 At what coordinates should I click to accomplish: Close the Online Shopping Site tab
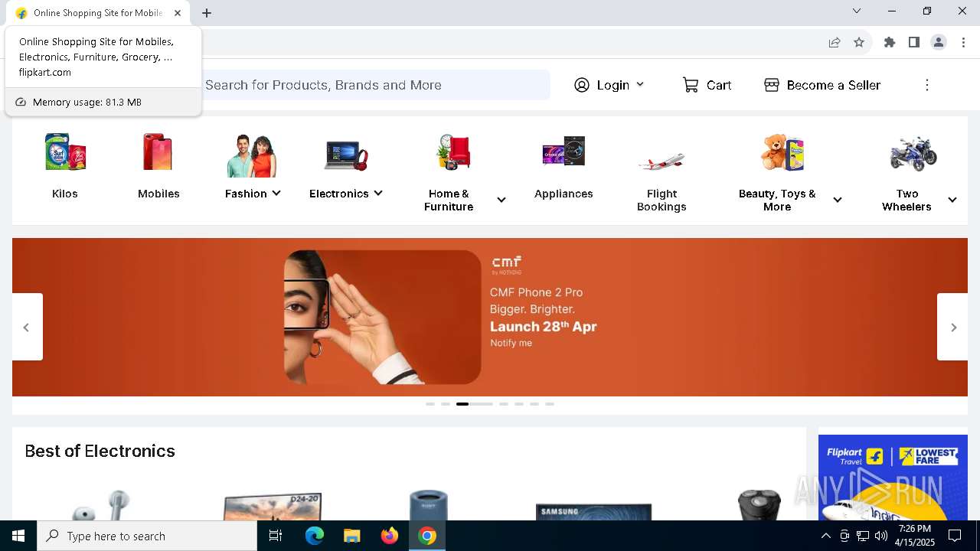178,13
